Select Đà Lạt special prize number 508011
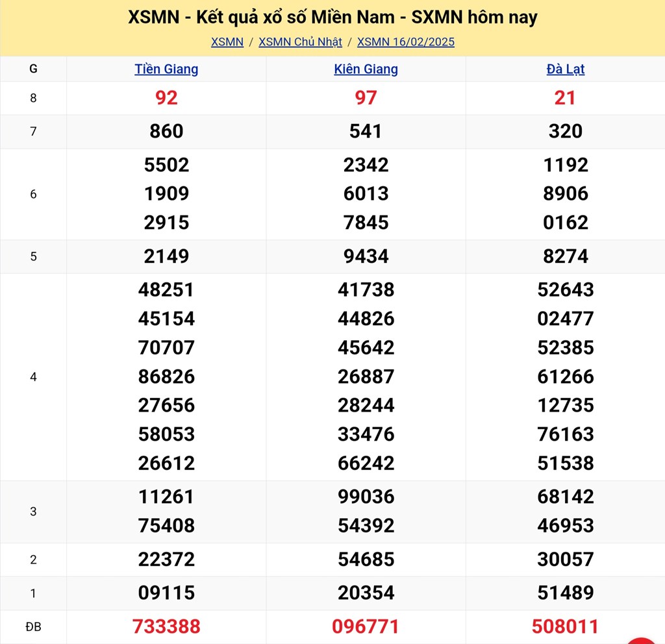665x644 pixels. coord(565,626)
